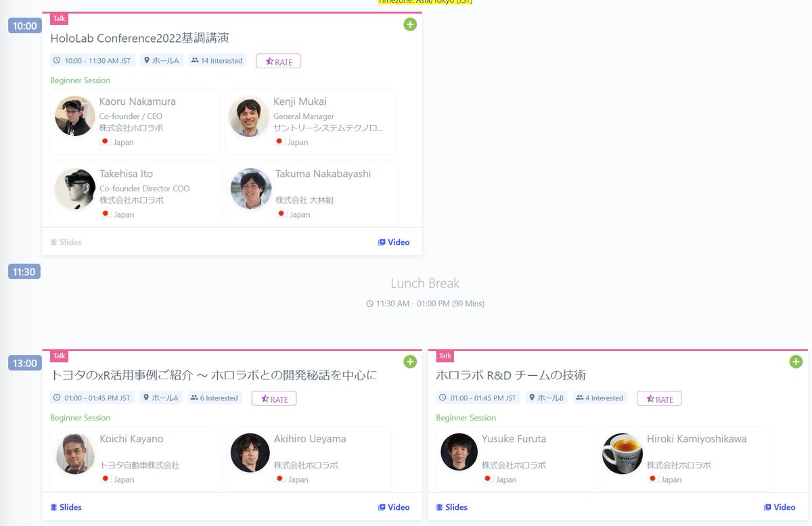Select speaker name Hiroki Kamiyoshikawa
The height and width of the screenshot is (526, 812).
click(697, 439)
